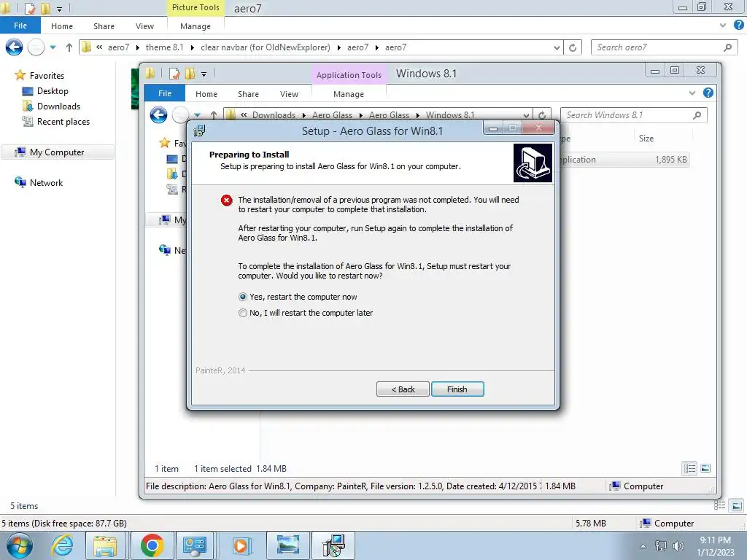This screenshot has height=560, width=747.
Task: Select 'Yes, restart the computer now' option
Action: point(298,297)
